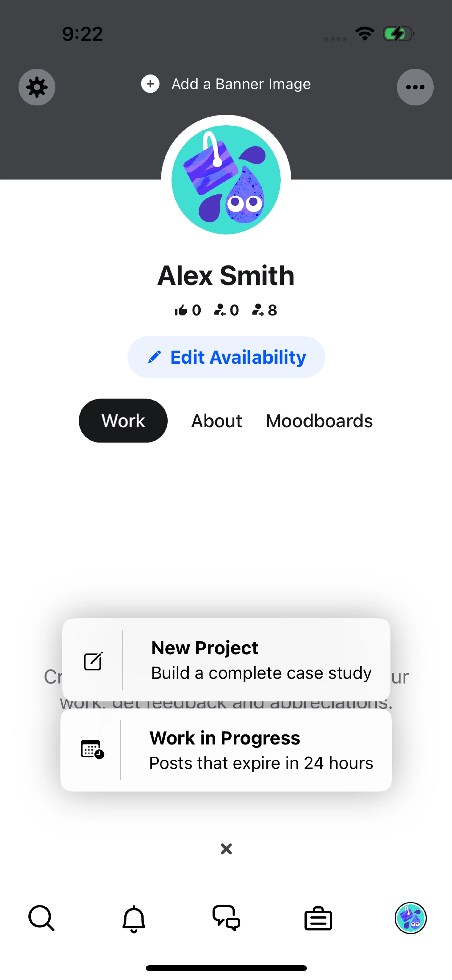The width and height of the screenshot is (452, 980).
Task: Tap the plus icon to add banner
Action: click(x=150, y=84)
